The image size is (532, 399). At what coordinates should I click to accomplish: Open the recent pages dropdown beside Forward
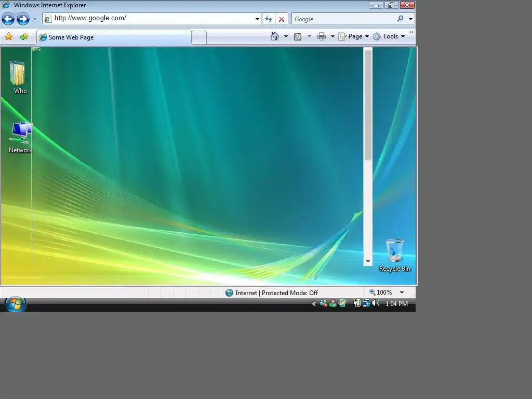pos(34,19)
